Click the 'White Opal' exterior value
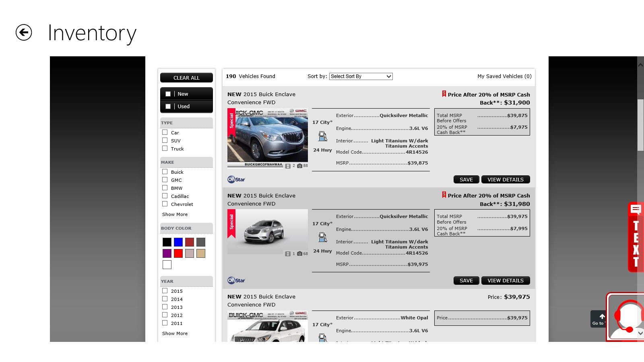 tap(414, 318)
